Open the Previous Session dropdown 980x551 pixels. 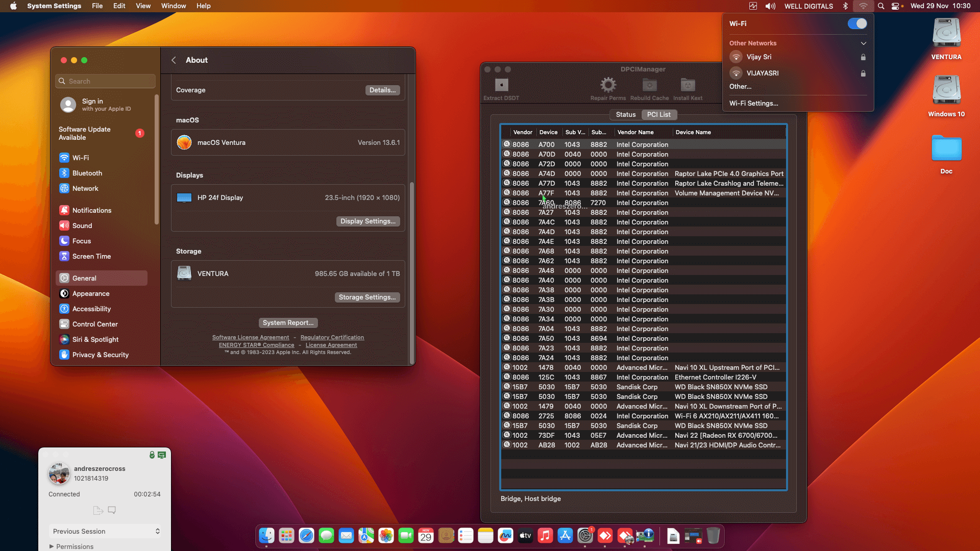tap(105, 531)
